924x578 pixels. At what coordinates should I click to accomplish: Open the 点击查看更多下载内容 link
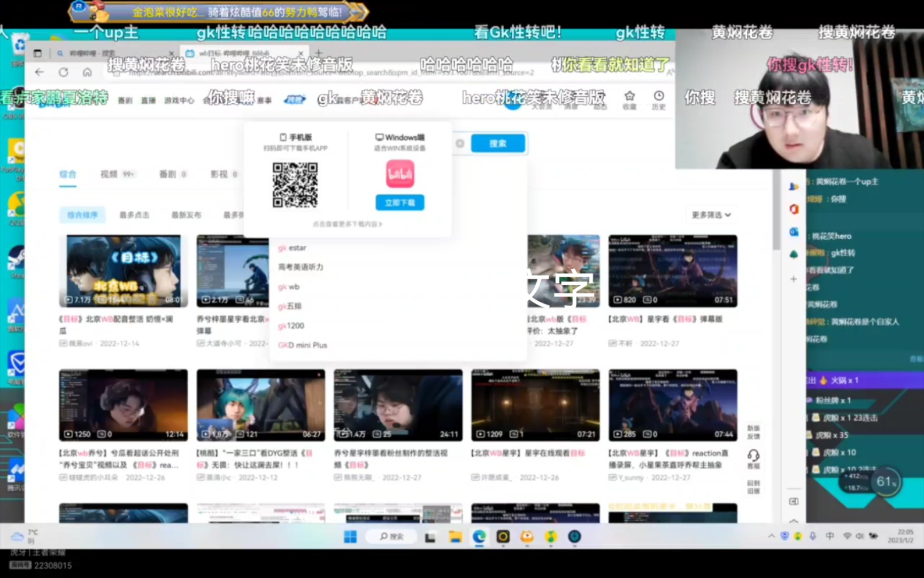[348, 224]
